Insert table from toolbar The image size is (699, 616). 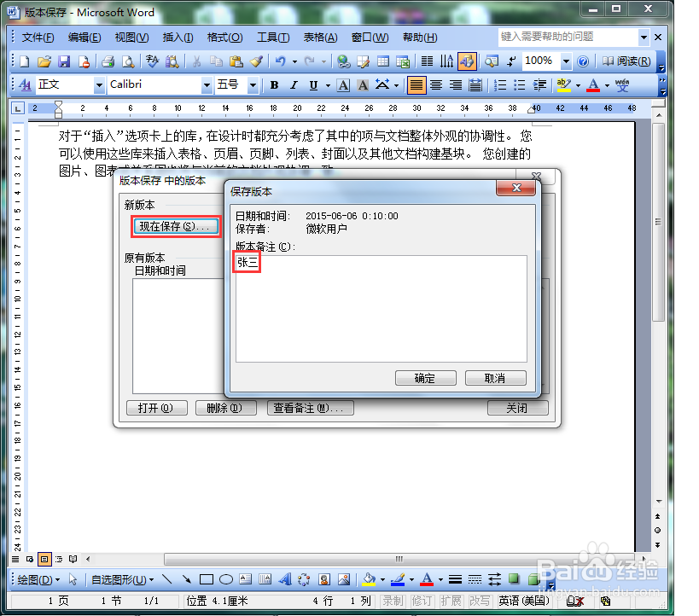pos(383,61)
